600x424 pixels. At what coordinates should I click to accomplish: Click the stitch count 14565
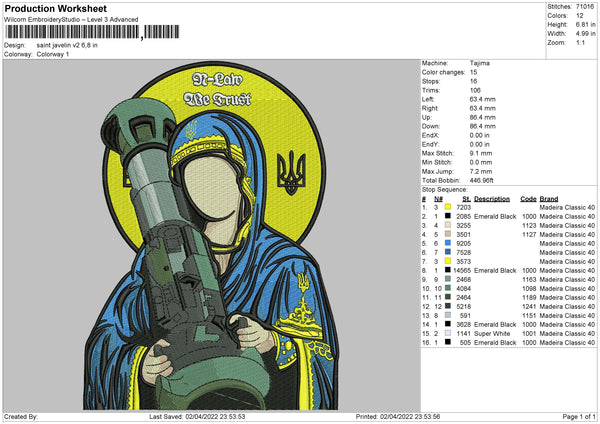pyautogui.click(x=462, y=271)
